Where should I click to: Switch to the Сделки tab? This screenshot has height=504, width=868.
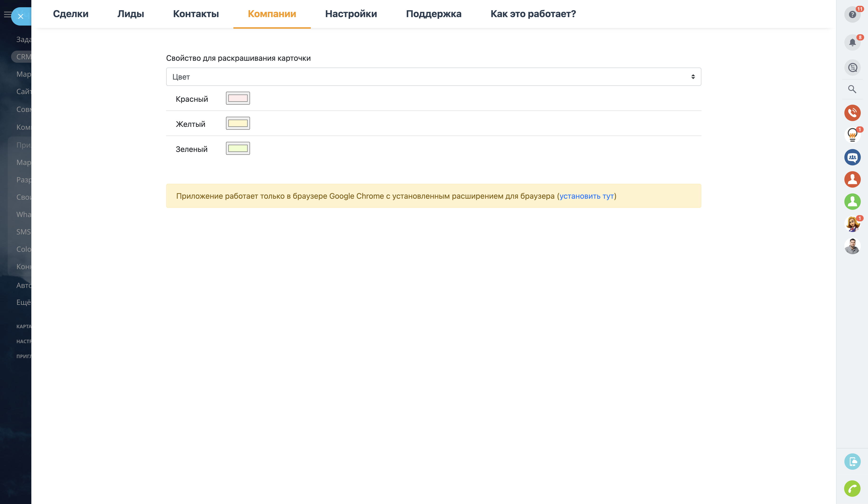tap(71, 14)
